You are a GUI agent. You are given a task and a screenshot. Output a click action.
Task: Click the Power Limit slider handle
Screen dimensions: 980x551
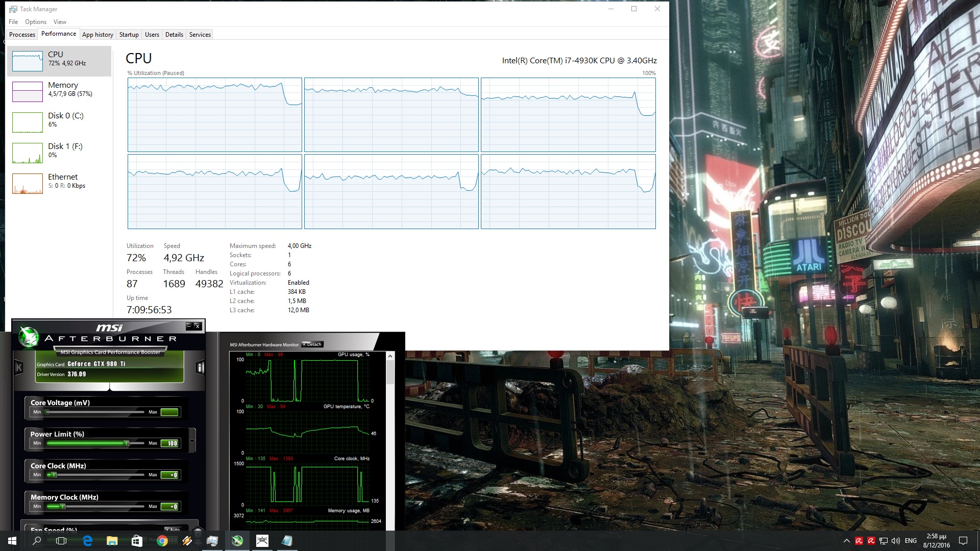point(126,443)
